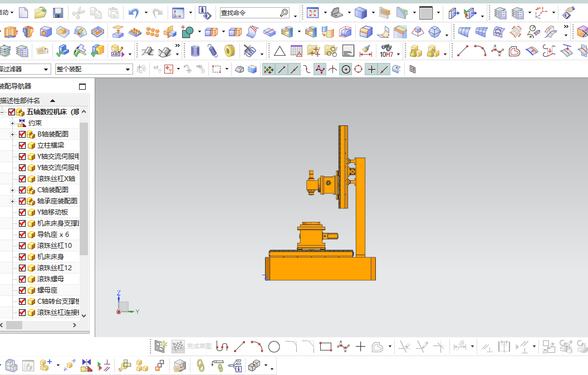
Task: Open the Undo history dropdown arrow
Action: (x=145, y=13)
